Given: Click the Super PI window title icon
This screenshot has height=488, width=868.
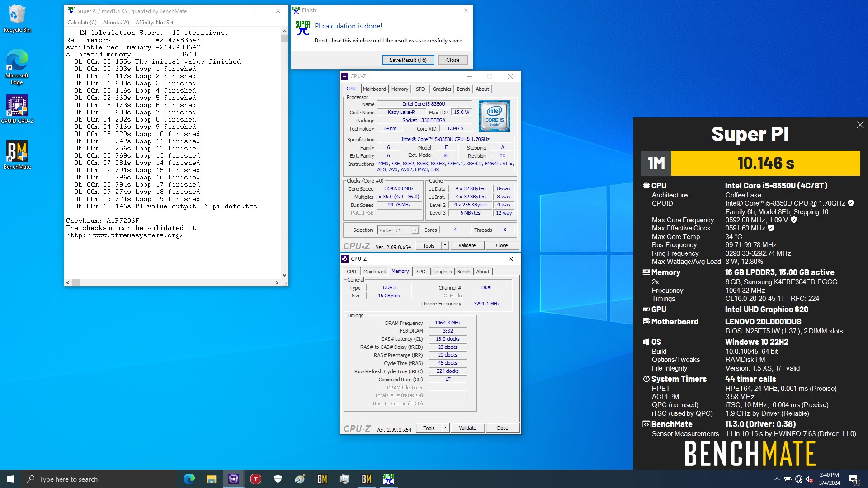Looking at the screenshot, I should 71,11.
